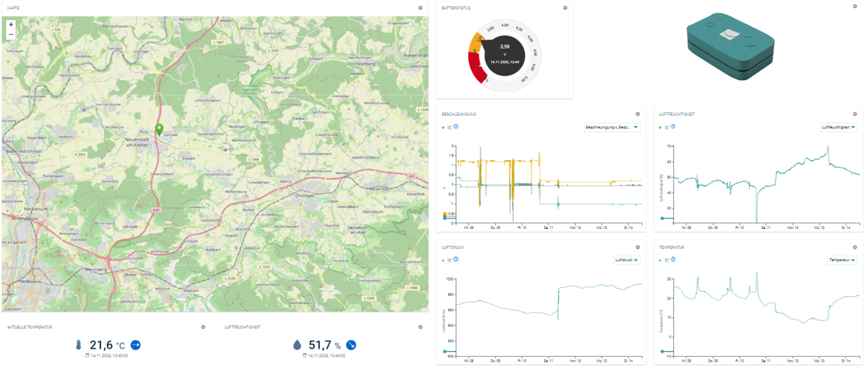Image resolution: width=868 pixels, height=368 pixels.
Task: Click temperature steady trend arrow icon
Action: [x=136, y=345]
